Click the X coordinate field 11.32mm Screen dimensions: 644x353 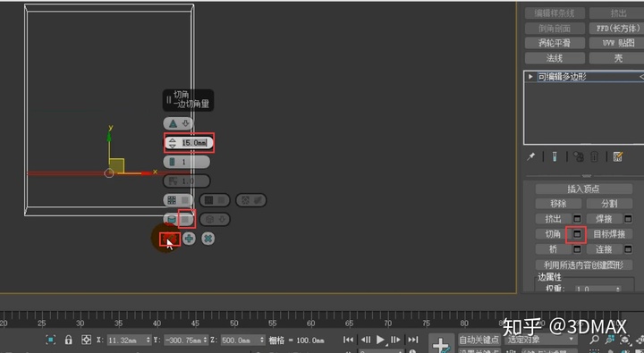tap(126, 340)
